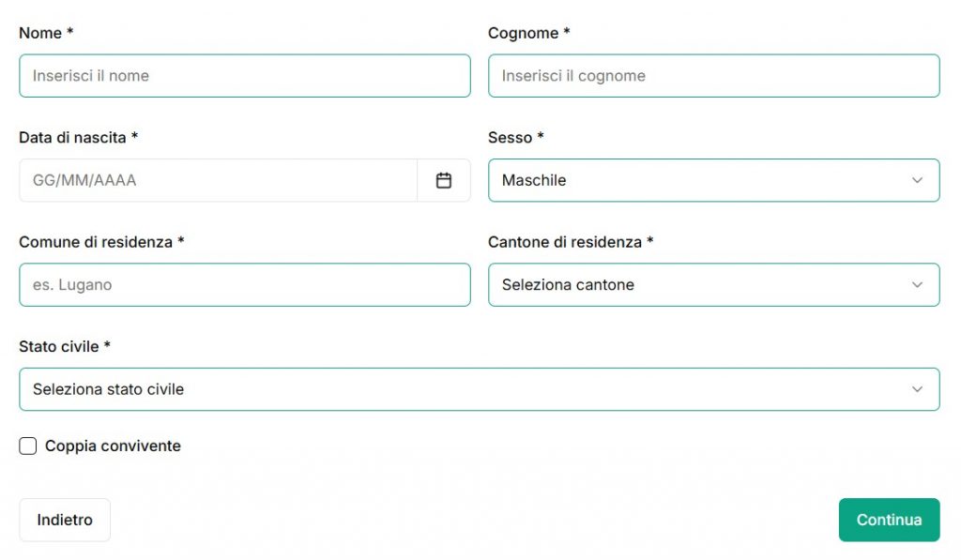
Task: Click the GG/MM/AAAA date input
Action: coord(218,180)
